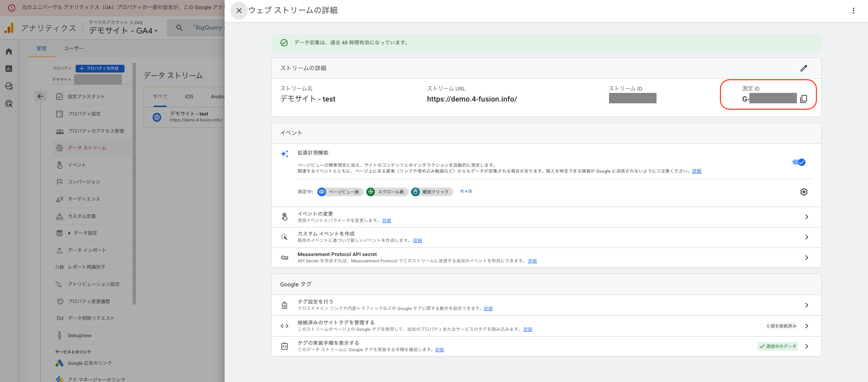Expand the イベントの変更 row chevron
868x382 pixels.
pyautogui.click(x=806, y=217)
